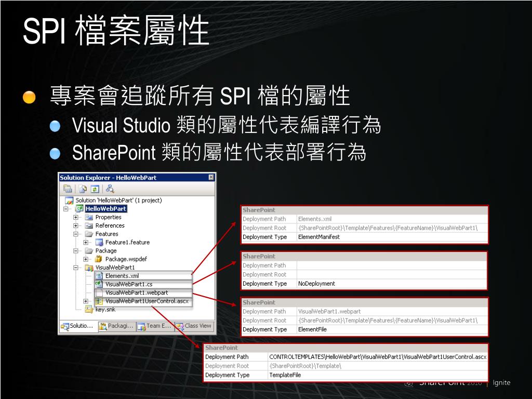Click the C# project icon beside HelloWebPart
Viewport: 532px width, 399px height.
(x=79, y=209)
